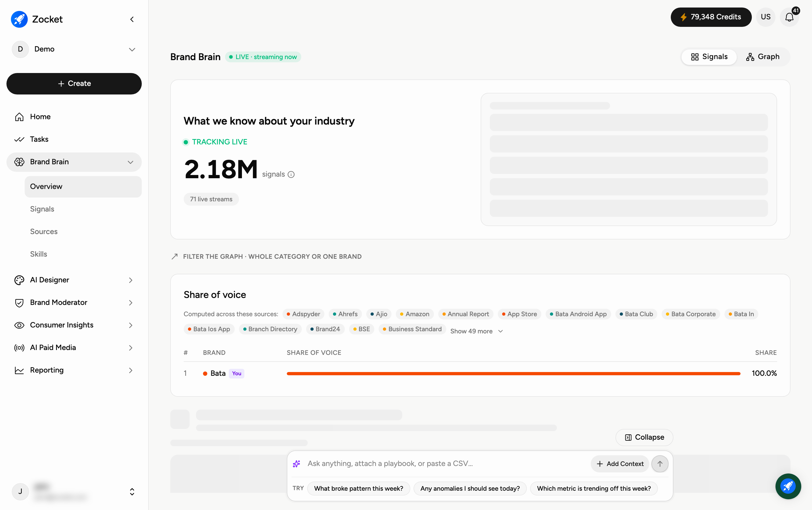Click the Business Standard source chip
Viewport: 812px width, 510px height.
[x=412, y=329]
